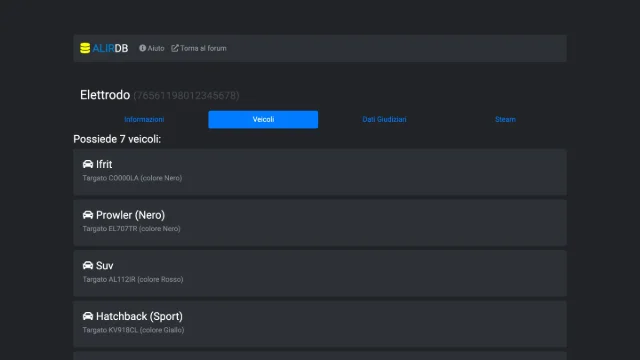This screenshot has width=640, height=360.
Task: Click the ALIRDB brand name text
Action: 110,48
